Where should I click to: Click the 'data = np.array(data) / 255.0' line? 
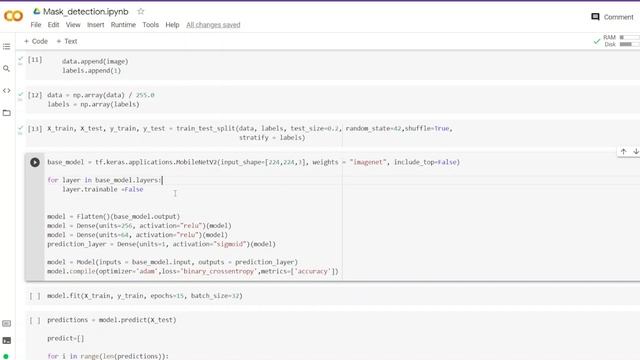(101, 95)
